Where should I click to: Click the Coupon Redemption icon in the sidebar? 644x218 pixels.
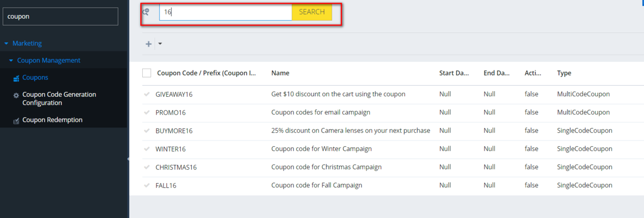pyautogui.click(x=16, y=120)
